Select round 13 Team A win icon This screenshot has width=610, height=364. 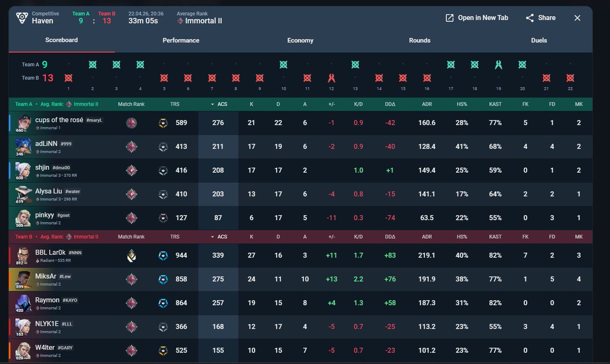coord(355,64)
